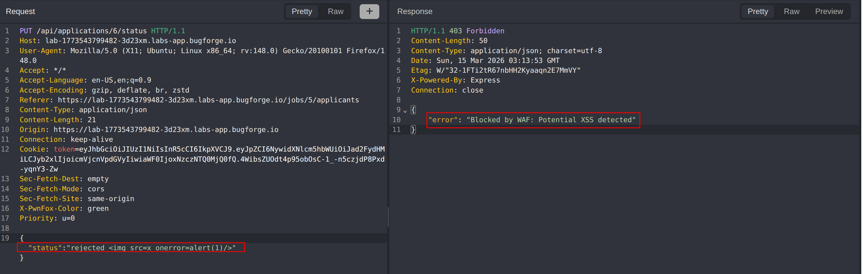The width and height of the screenshot is (868, 274).
Task: Click the highlighted status field in request body
Action: (x=131, y=248)
